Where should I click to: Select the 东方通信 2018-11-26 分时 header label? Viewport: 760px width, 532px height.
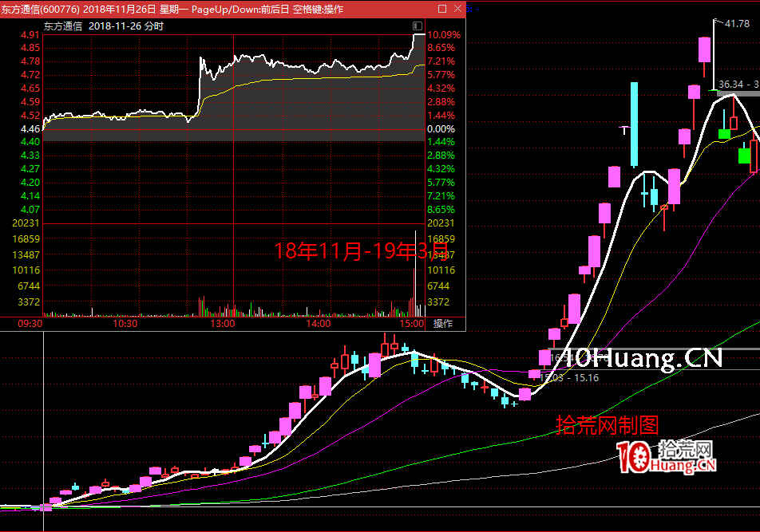coord(104,26)
